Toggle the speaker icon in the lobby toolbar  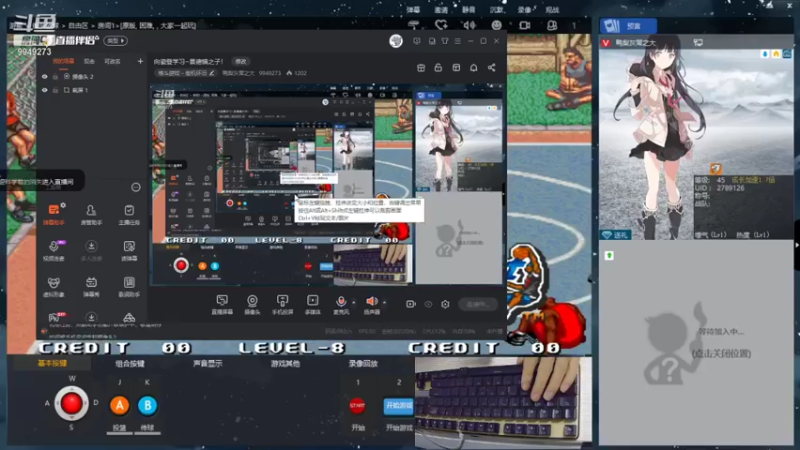tap(469, 24)
